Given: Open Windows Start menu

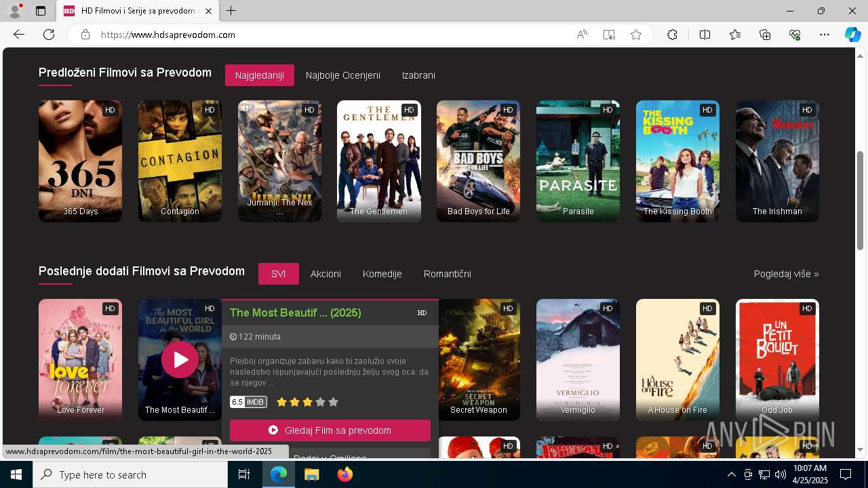Looking at the screenshot, I should click(x=16, y=474).
